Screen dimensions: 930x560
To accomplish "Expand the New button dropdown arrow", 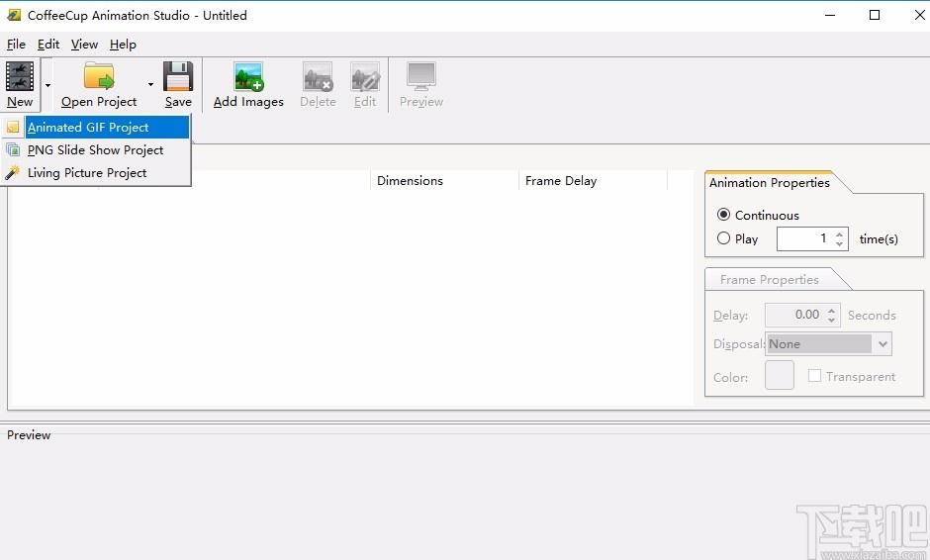I will pyautogui.click(x=47, y=85).
